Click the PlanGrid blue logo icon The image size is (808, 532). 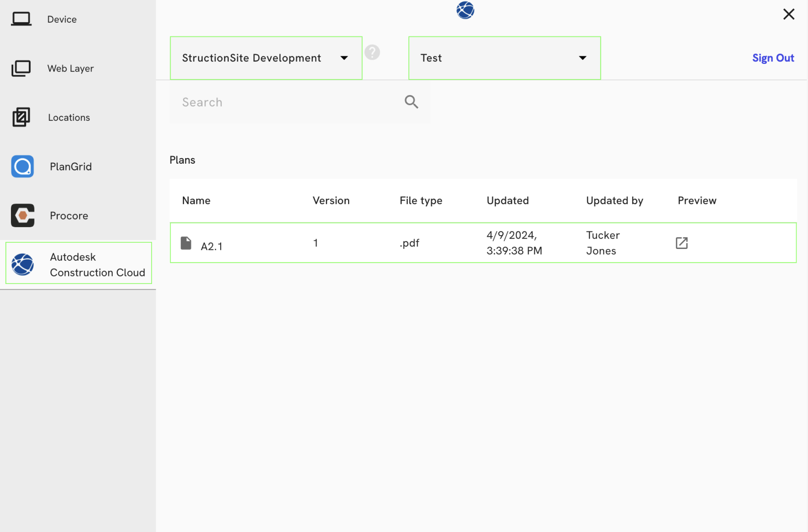tap(23, 167)
